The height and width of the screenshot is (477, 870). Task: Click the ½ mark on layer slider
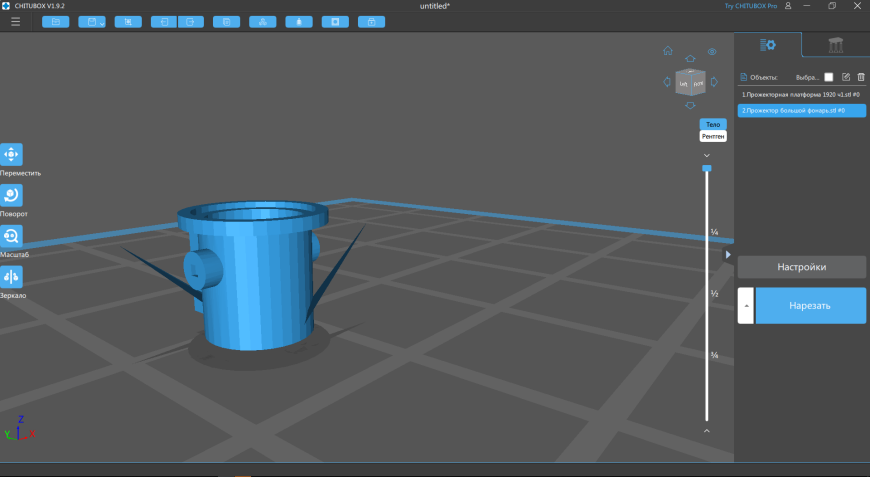pyautogui.click(x=714, y=294)
